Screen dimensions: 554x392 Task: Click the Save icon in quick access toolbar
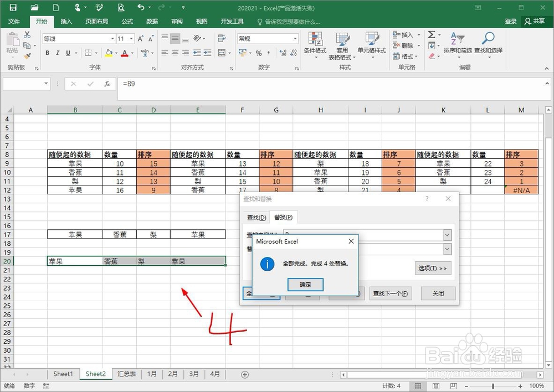pos(13,7)
